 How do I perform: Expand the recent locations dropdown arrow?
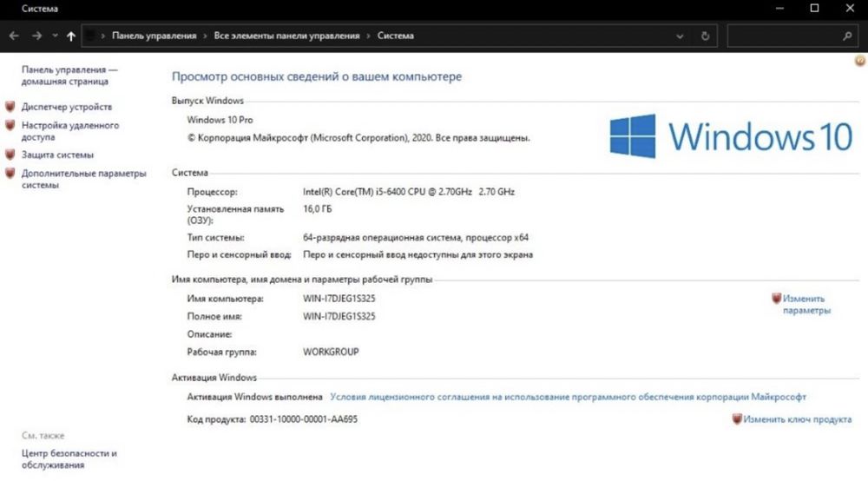pyautogui.click(x=55, y=36)
